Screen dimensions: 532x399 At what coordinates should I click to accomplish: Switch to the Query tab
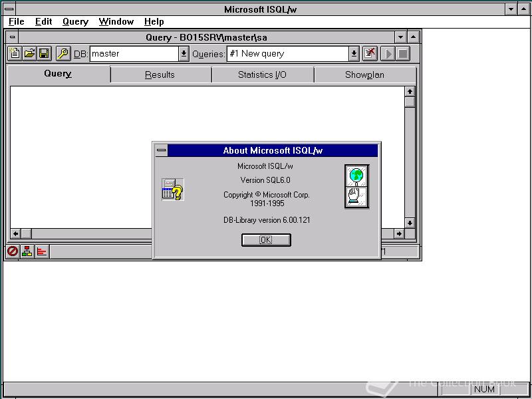pos(58,74)
